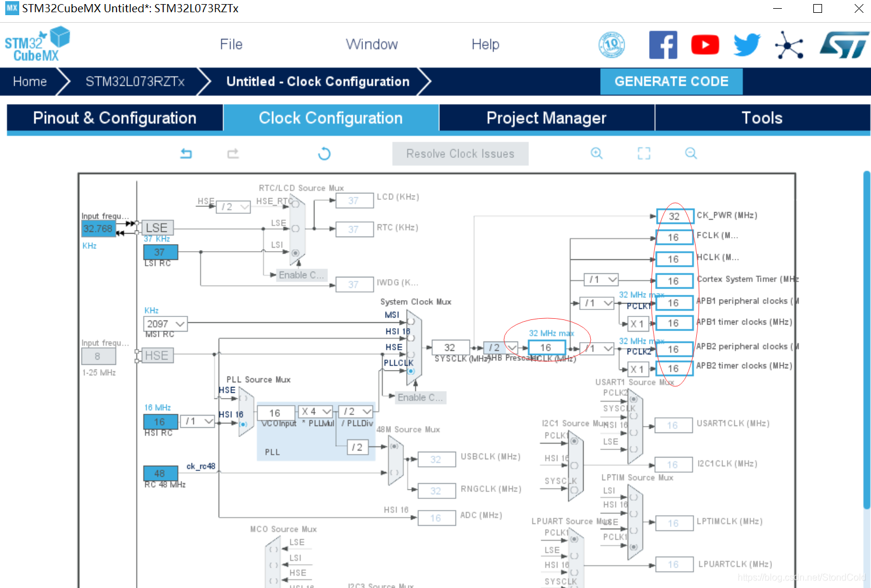Edit the HCLK 16 MHz value field
871x588 pixels.
coord(546,347)
